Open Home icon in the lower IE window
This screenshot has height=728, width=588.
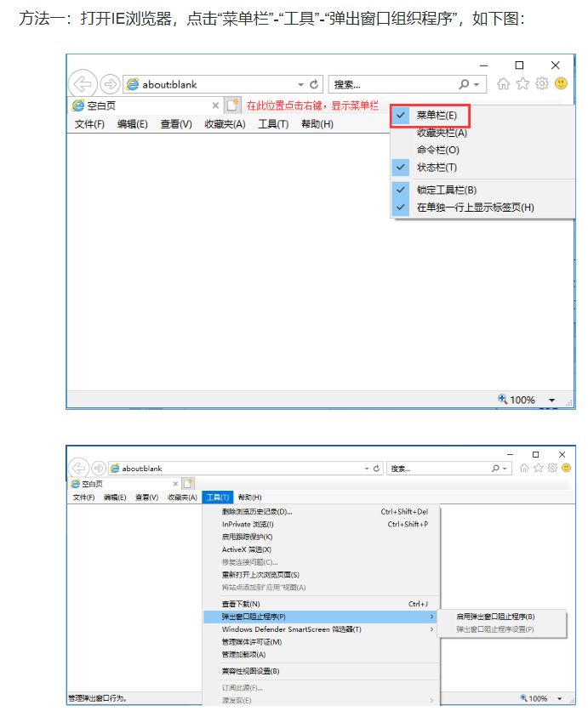coord(524,468)
